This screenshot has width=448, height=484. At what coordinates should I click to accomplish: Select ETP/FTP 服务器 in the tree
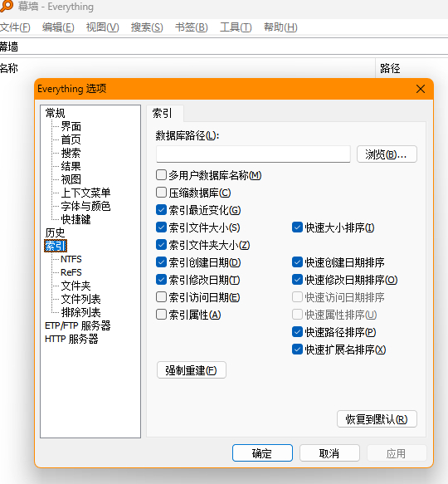tap(78, 325)
